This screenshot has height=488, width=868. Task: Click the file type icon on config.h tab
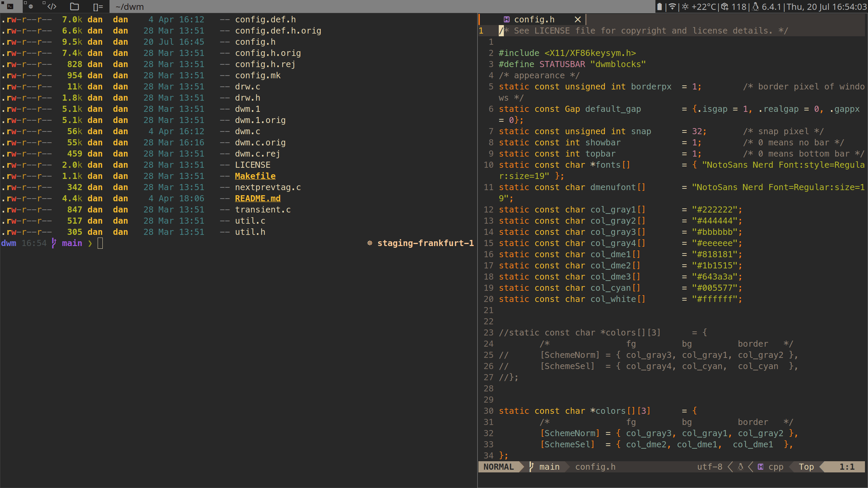(x=507, y=20)
